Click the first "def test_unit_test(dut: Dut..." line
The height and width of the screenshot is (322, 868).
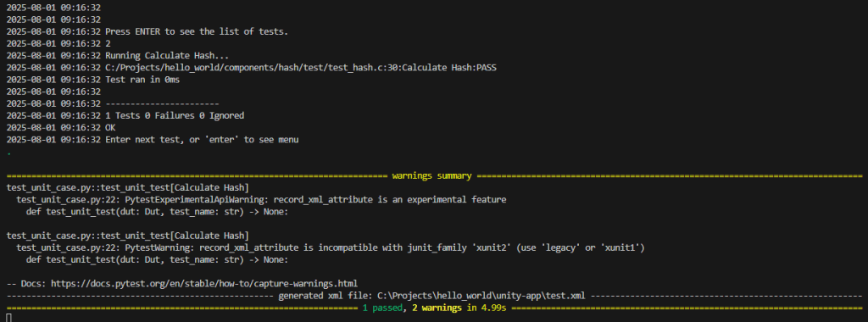[157, 211]
